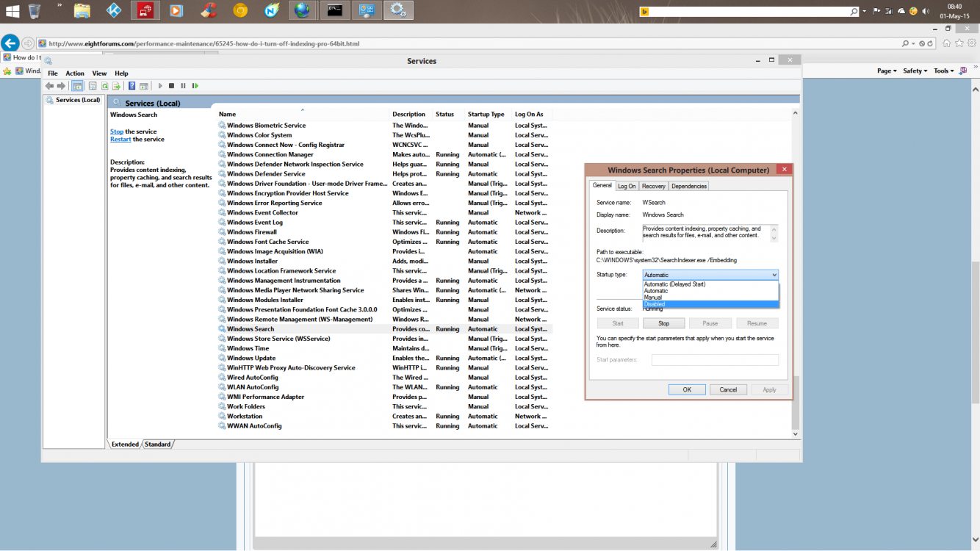Open the Page dropdown in Internet Explorer
This screenshot has width=980, height=551.
(x=887, y=71)
